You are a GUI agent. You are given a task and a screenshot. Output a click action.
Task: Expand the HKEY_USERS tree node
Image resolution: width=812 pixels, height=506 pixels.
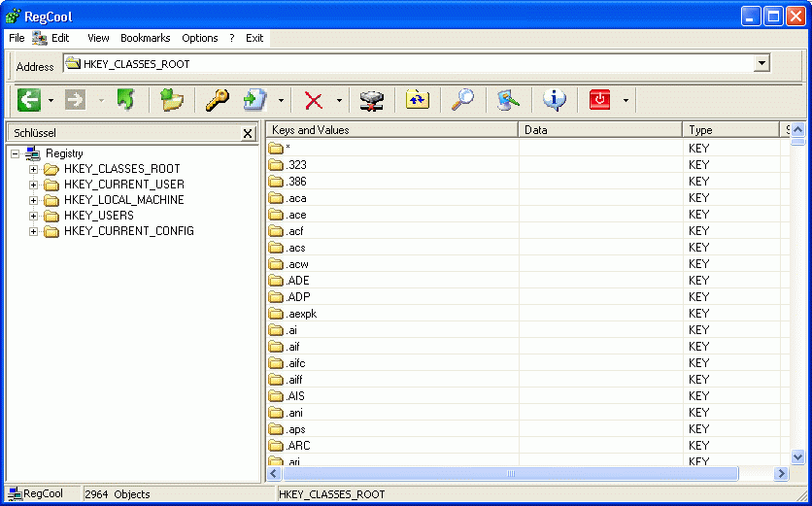[x=34, y=216]
